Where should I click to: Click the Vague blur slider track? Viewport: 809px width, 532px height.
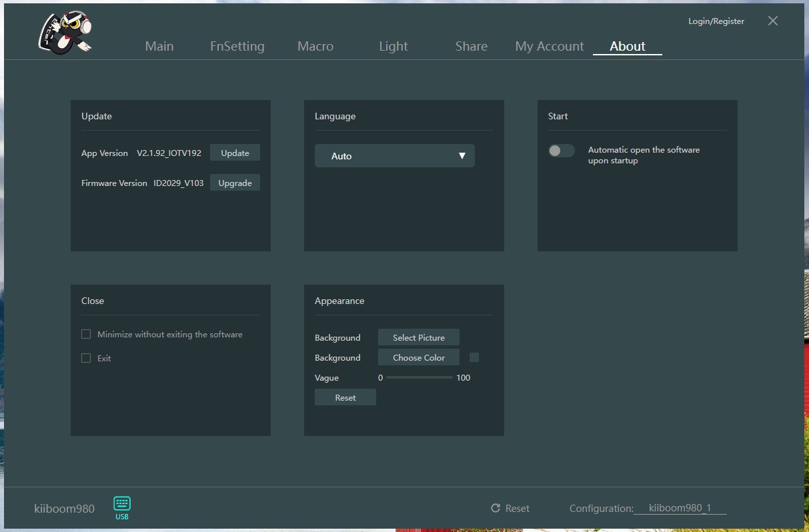click(420, 377)
